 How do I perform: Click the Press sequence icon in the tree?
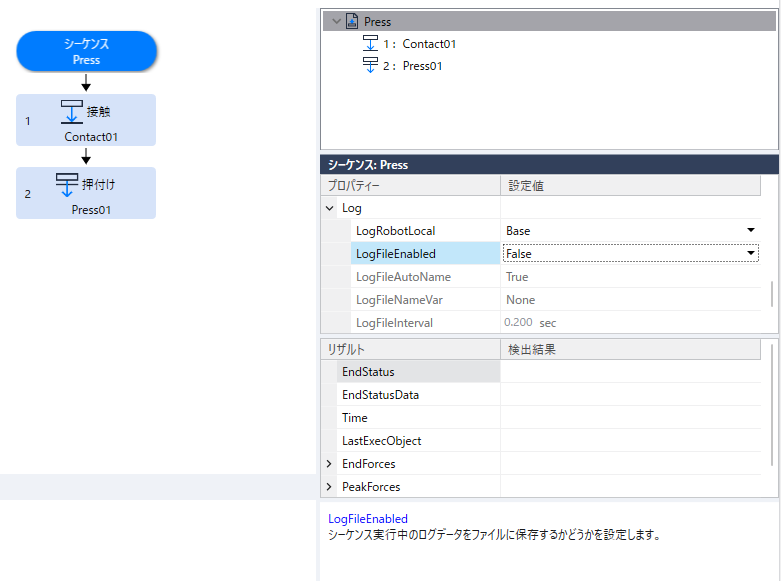(351, 21)
